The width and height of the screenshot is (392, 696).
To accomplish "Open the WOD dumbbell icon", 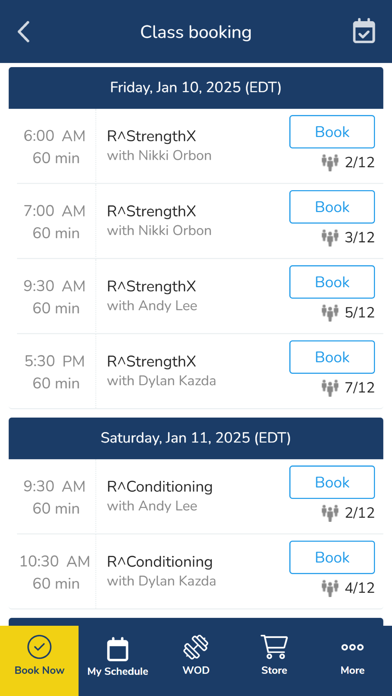I will click(x=196, y=647).
